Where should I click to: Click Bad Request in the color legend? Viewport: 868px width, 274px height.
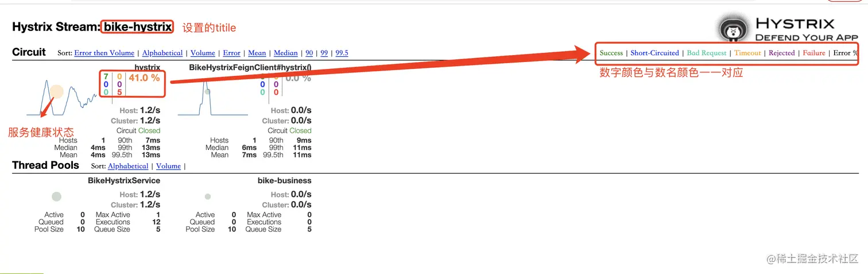(707, 53)
